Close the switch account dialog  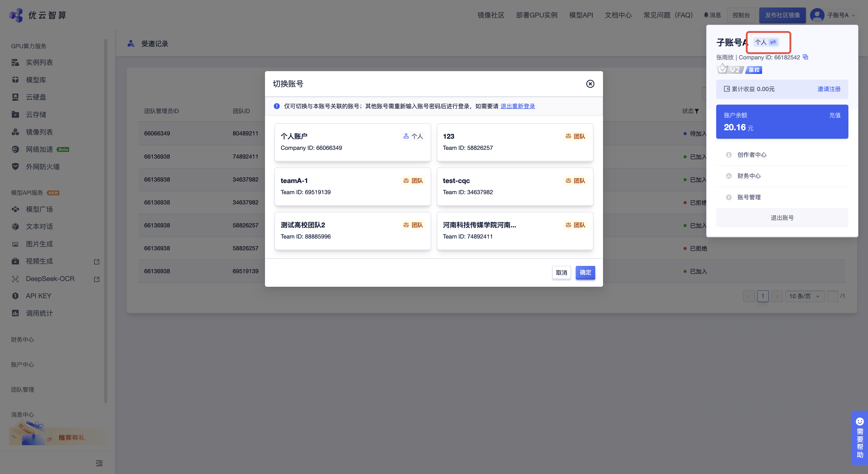[590, 84]
